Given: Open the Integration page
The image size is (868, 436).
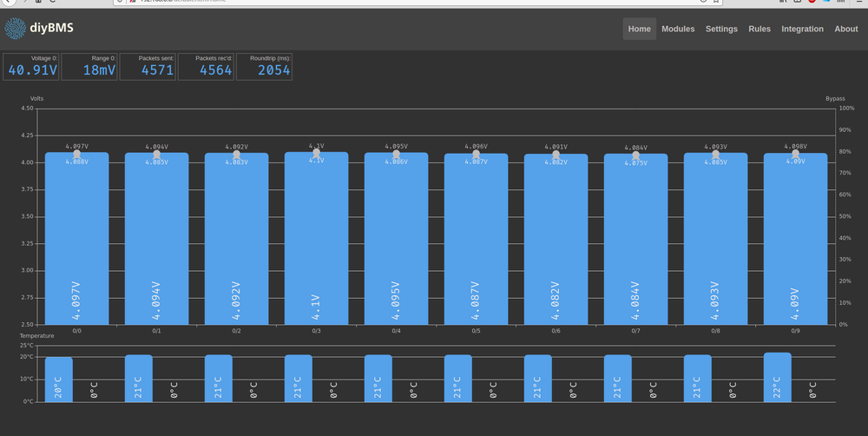Looking at the screenshot, I should pos(802,29).
